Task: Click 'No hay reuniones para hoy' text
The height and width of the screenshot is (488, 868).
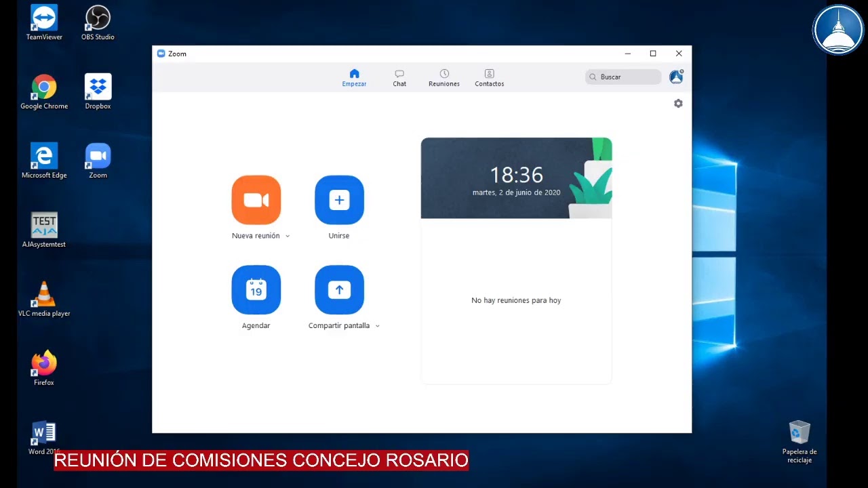Action: (x=516, y=300)
